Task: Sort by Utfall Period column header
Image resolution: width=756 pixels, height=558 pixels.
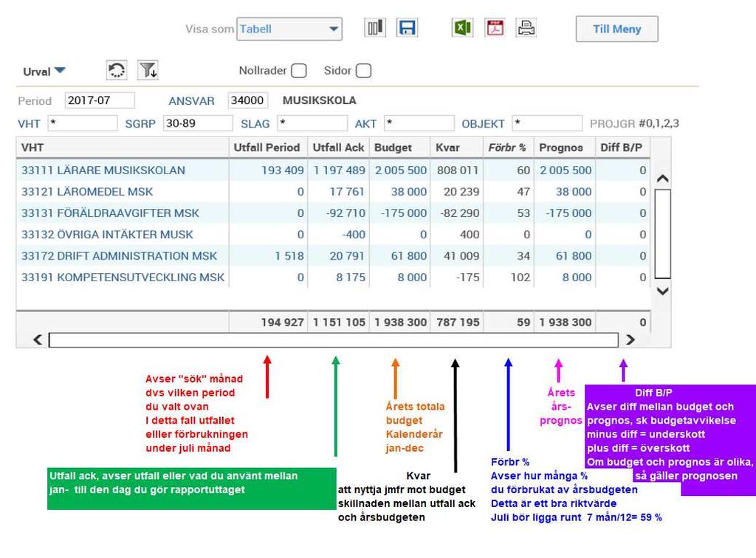Action: pos(267,148)
